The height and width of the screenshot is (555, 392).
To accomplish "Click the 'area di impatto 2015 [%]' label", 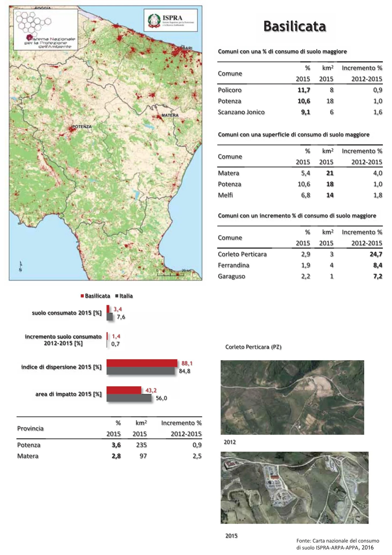I will point(68,394).
